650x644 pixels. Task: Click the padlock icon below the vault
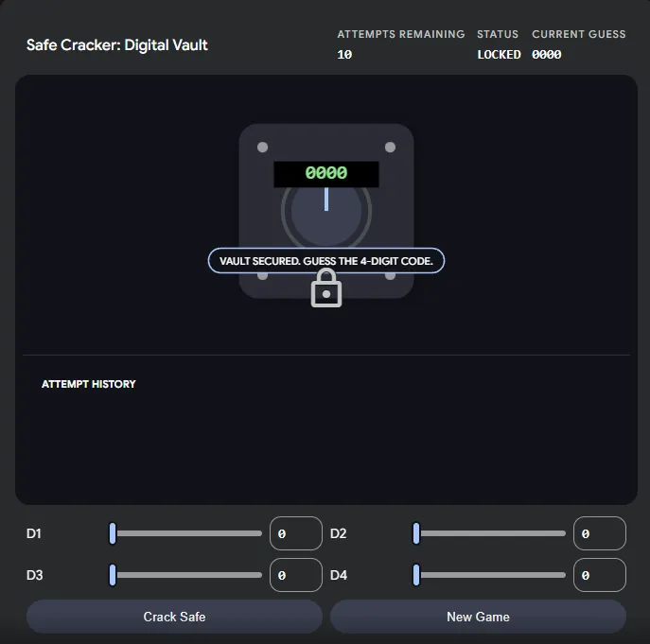326,287
